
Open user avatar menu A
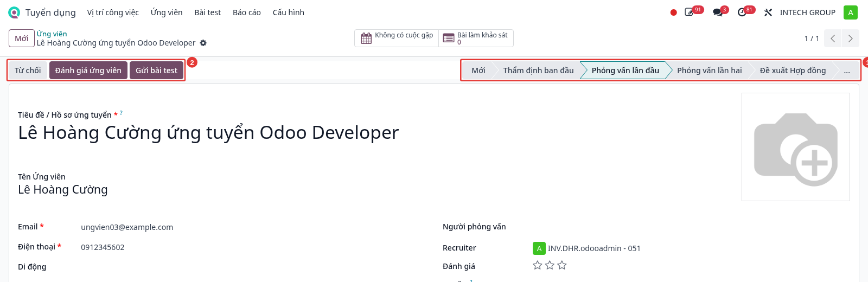[851, 12]
